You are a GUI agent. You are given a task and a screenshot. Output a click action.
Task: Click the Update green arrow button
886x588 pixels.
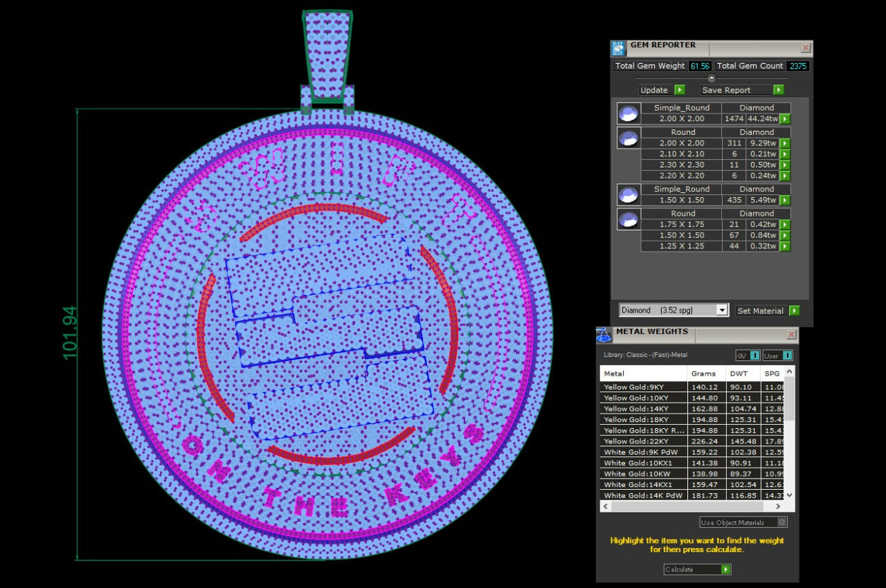(680, 90)
